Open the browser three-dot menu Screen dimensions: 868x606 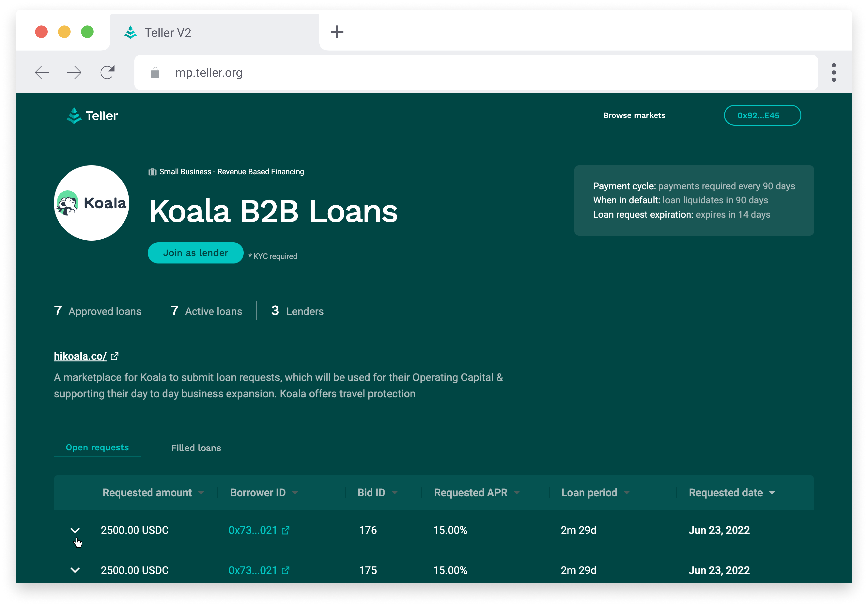[834, 72]
